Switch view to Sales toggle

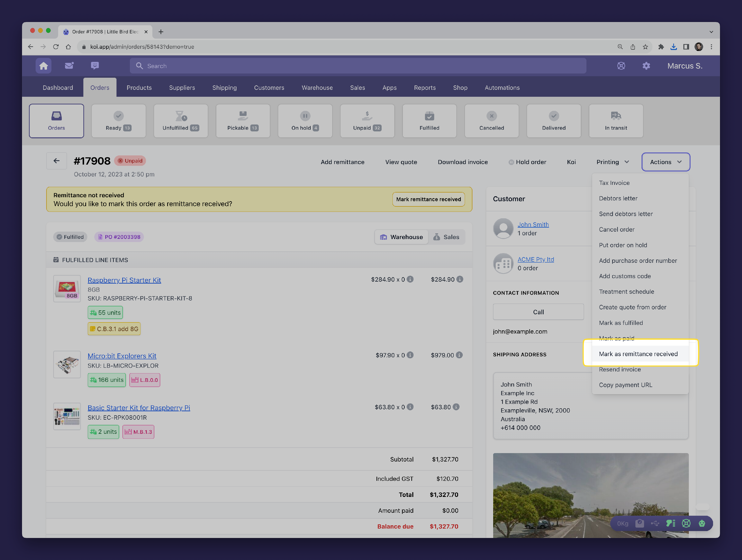pyautogui.click(x=446, y=237)
